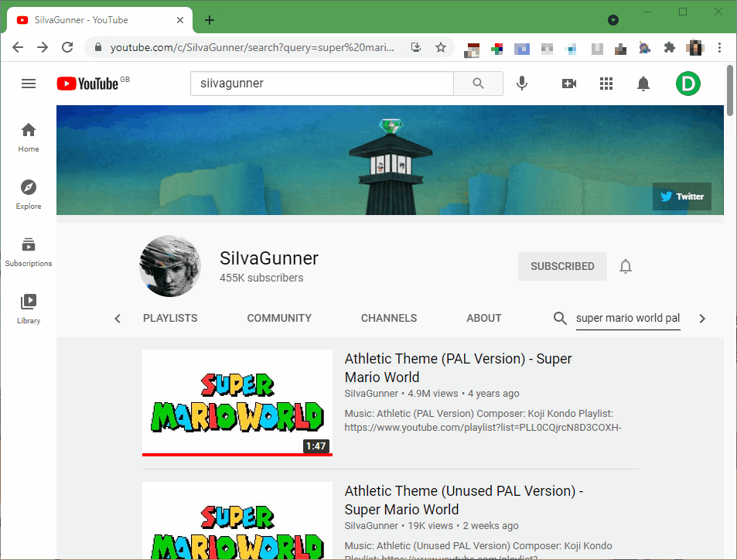The height and width of the screenshot is (560, 737).
Task: Open the Twitter link on the banner
Action: (x=681, y=196)
